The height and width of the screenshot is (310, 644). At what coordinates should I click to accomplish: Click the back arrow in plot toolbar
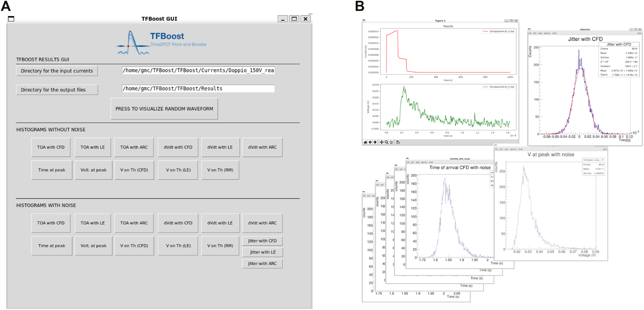pos(370,142)
